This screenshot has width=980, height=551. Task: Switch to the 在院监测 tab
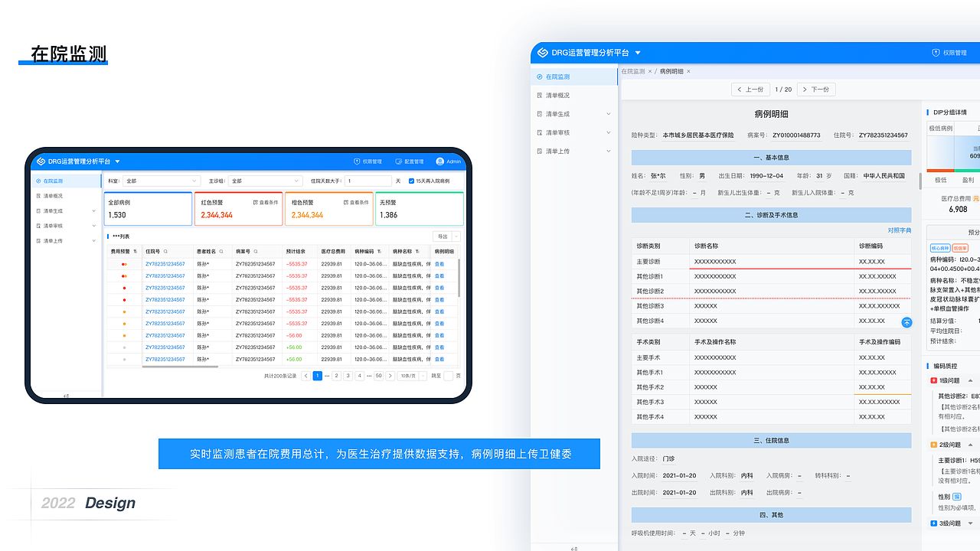[x=633, y=71]
